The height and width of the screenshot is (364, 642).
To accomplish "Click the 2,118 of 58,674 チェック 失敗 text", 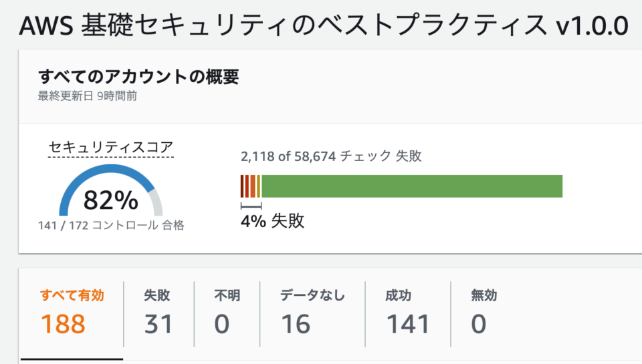I will tap(331, 156).
